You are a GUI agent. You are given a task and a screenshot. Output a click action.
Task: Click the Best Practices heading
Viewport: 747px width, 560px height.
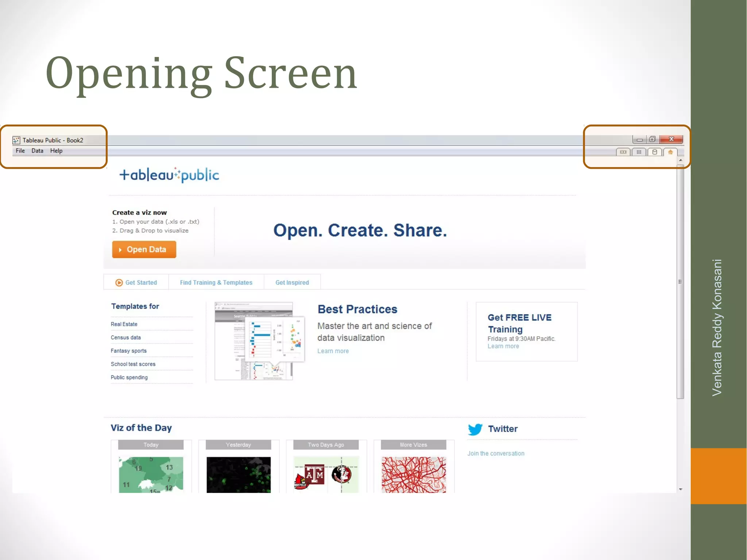pyautogui.click(x=357, y=309)
